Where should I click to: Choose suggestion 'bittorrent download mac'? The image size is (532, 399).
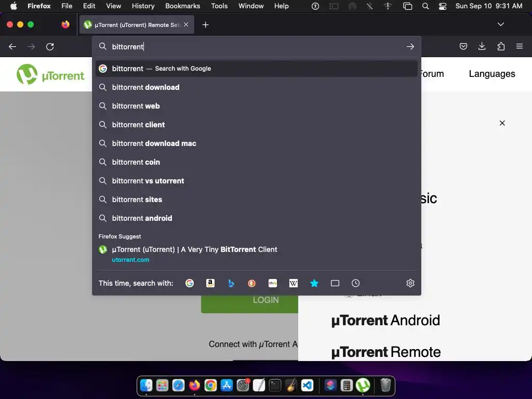pos(256,143)
